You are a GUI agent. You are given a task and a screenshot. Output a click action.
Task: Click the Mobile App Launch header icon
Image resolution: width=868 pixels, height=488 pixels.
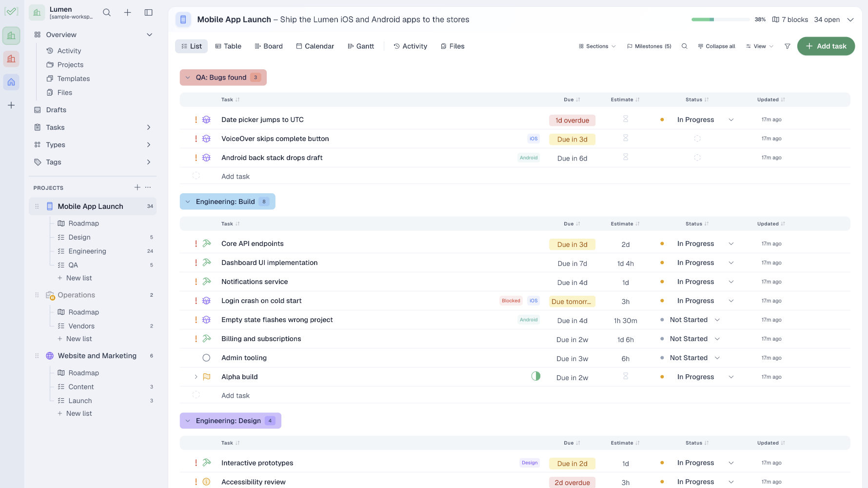[183, 20]
